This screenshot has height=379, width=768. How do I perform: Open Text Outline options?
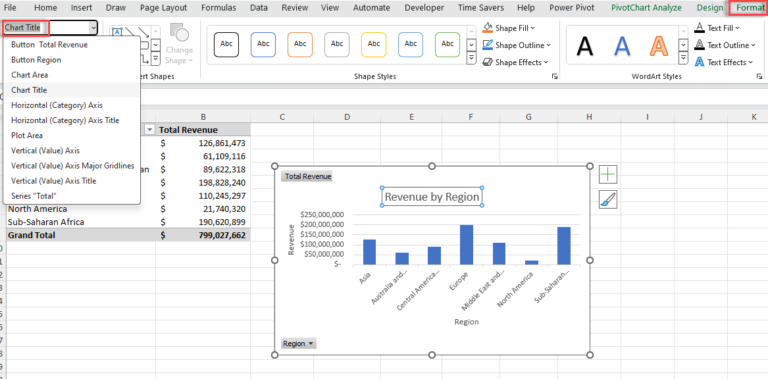pyautogui.click(x=725, y=45)
